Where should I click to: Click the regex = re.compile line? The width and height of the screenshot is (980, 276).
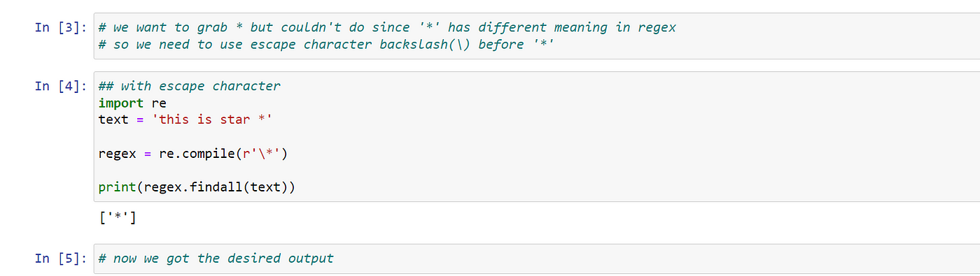pyautogui.click(x=193, y=153)
